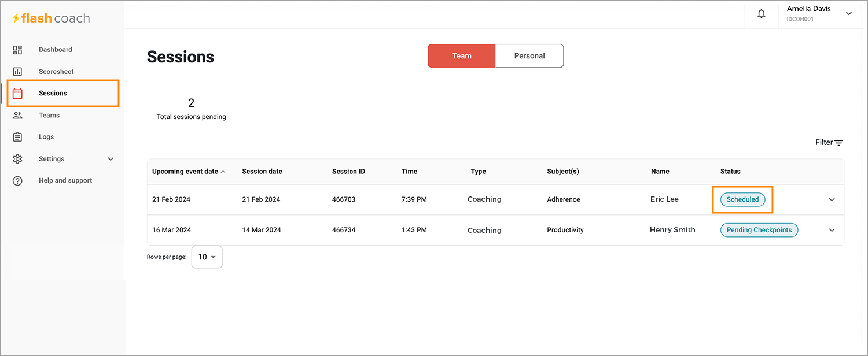Switch to the Team sessions toggle

click(x=462, y=56)
